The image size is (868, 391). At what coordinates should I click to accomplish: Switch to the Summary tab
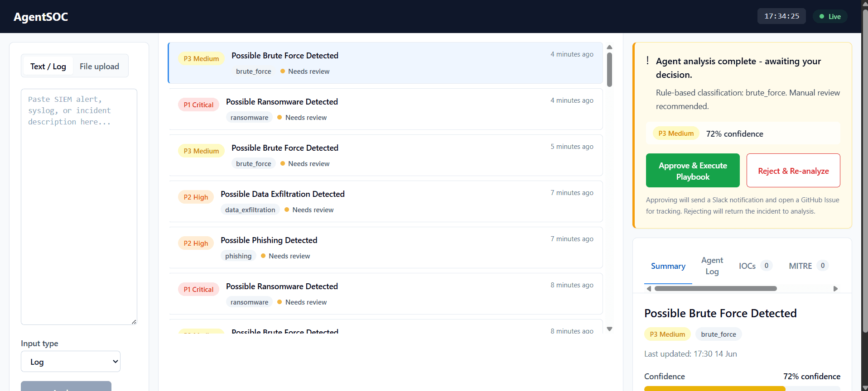click(668, 266)
